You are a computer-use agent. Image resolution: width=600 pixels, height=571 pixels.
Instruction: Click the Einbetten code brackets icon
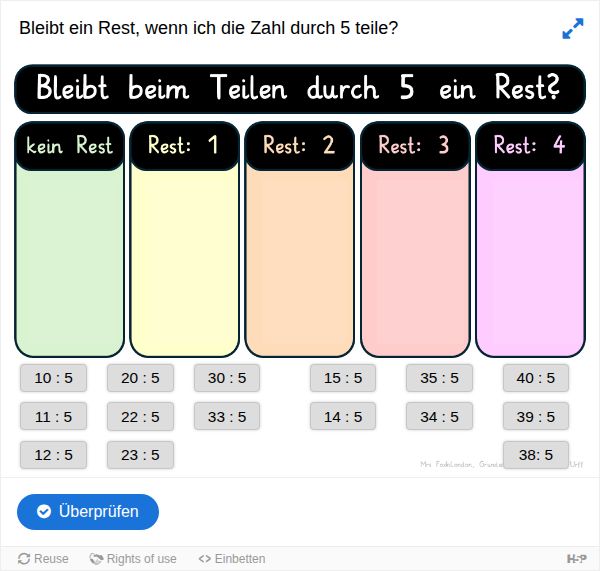click(x=205, y=559)
